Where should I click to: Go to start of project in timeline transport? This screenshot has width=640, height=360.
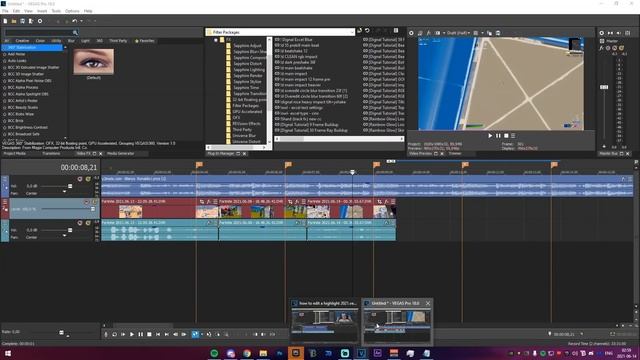point(158,334)
